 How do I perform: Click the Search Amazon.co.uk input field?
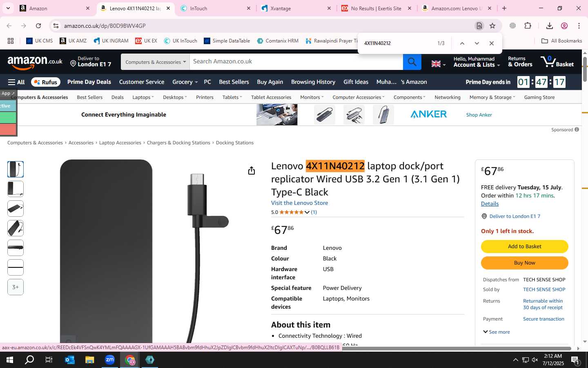tap(296, 62)
